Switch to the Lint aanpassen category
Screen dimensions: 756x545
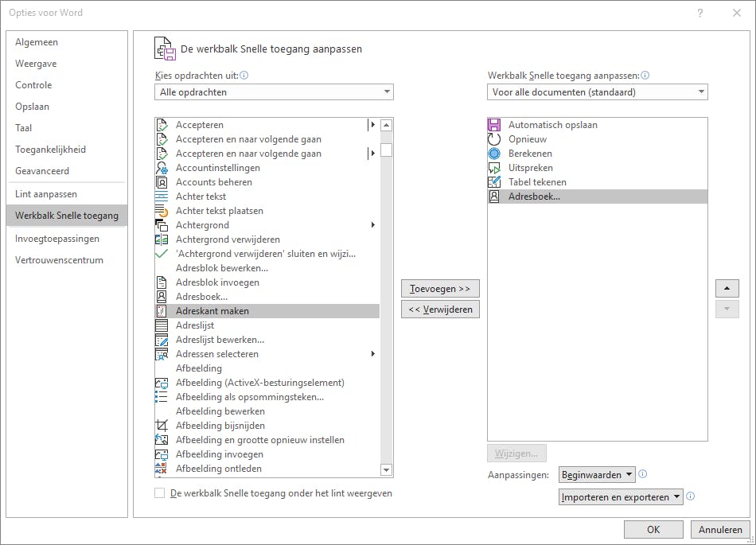[x=46, y=194]
